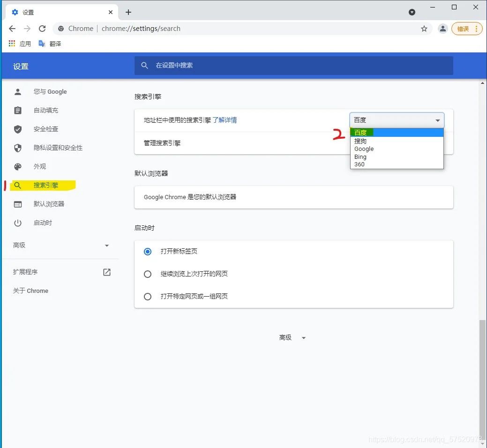Choose 360 in the dropdown list
487x448 pixels.
(397, 164)
